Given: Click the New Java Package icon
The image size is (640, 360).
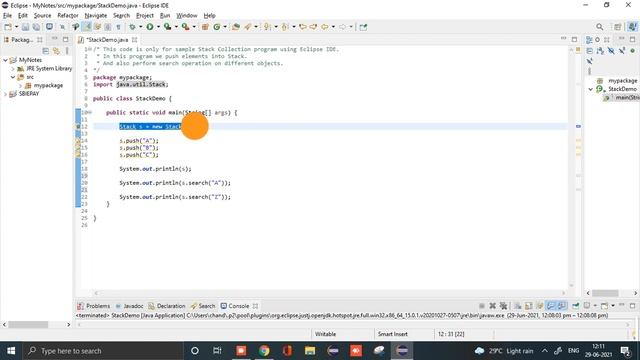Looking at the screenshot, I should (x=205, y=27).
